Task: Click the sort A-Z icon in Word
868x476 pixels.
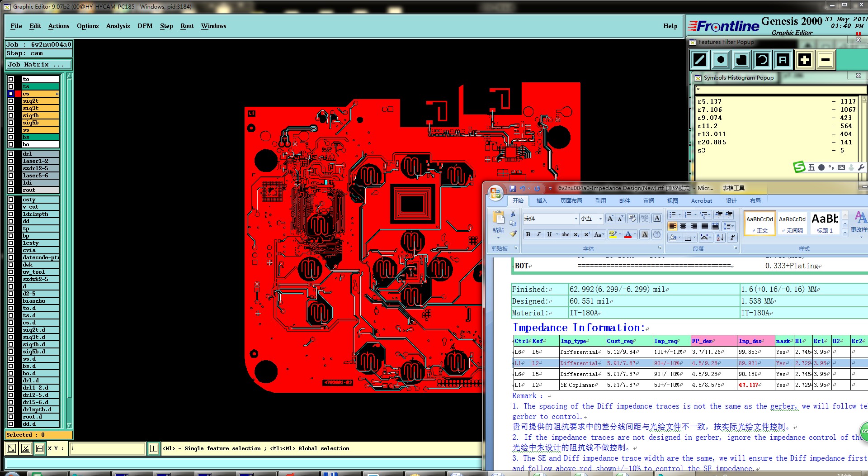Action: (x=720, y=237)
